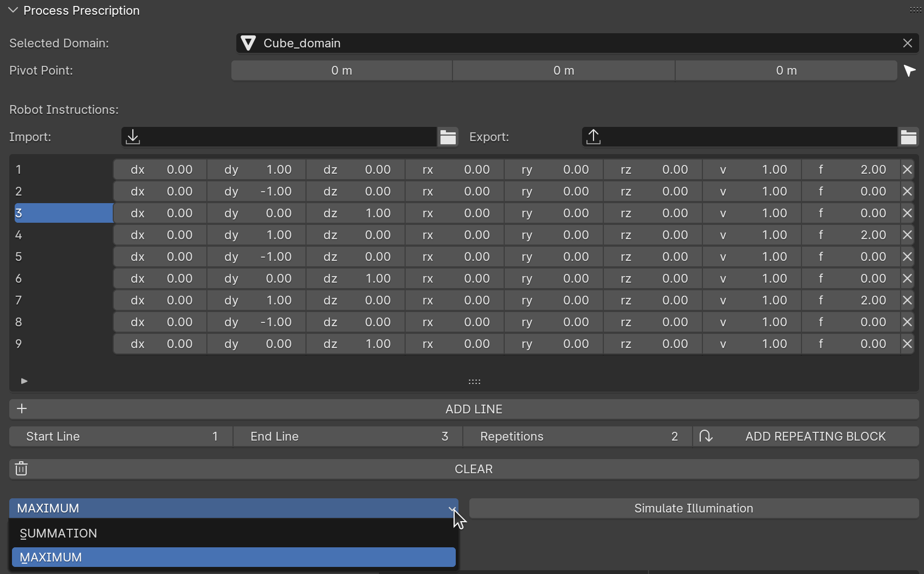924x574 pixels.
Task: Choose SUMMATION from the dropdown list
Action: 234,533
